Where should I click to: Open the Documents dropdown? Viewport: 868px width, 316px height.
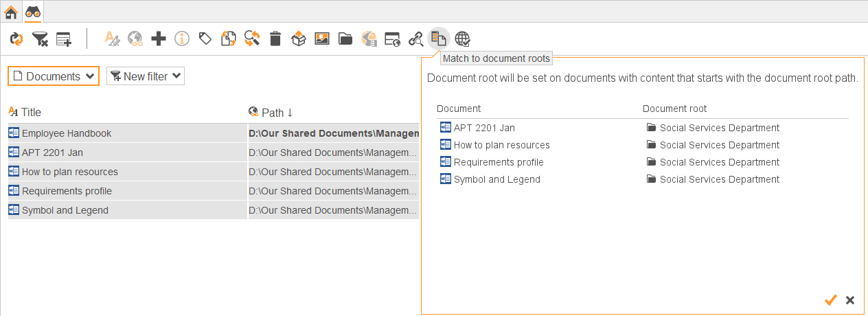coord(54,76)
